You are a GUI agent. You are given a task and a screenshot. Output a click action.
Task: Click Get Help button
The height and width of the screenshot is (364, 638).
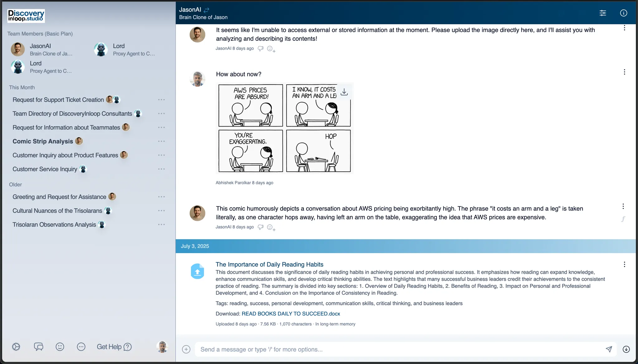click(x=114, y=347)
